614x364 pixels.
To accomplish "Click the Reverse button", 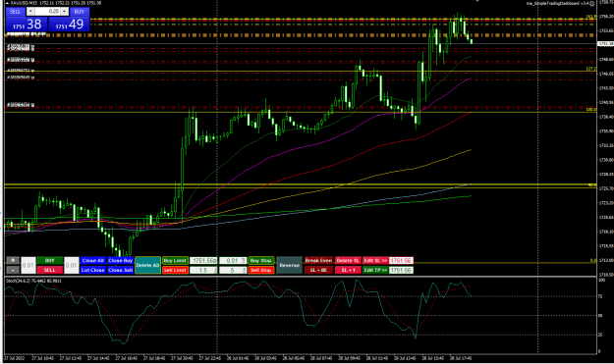I will 290,266.
